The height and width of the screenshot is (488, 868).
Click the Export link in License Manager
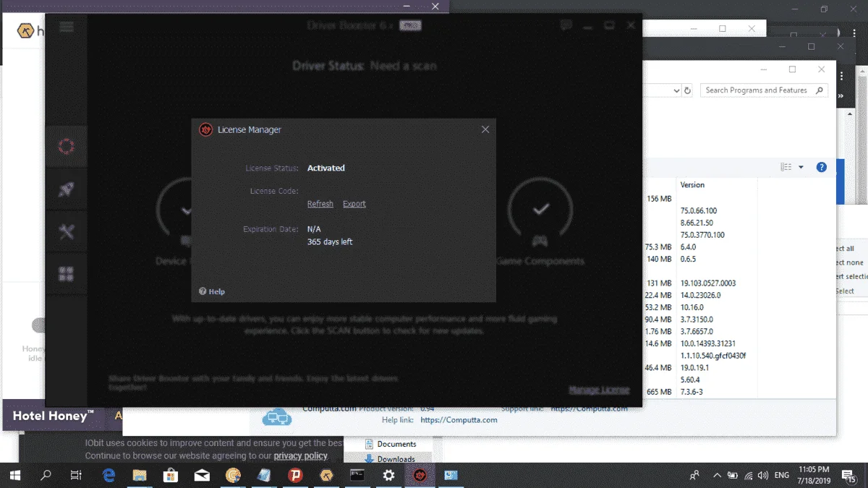pos(354,204)
